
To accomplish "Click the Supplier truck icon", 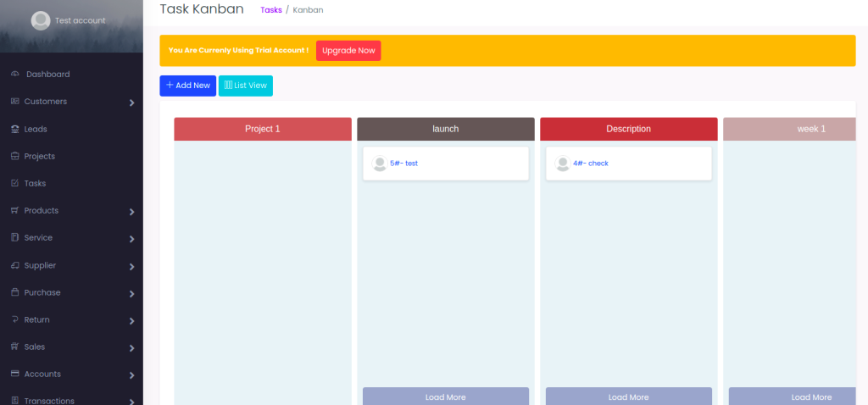I will [x=14, y=265].
